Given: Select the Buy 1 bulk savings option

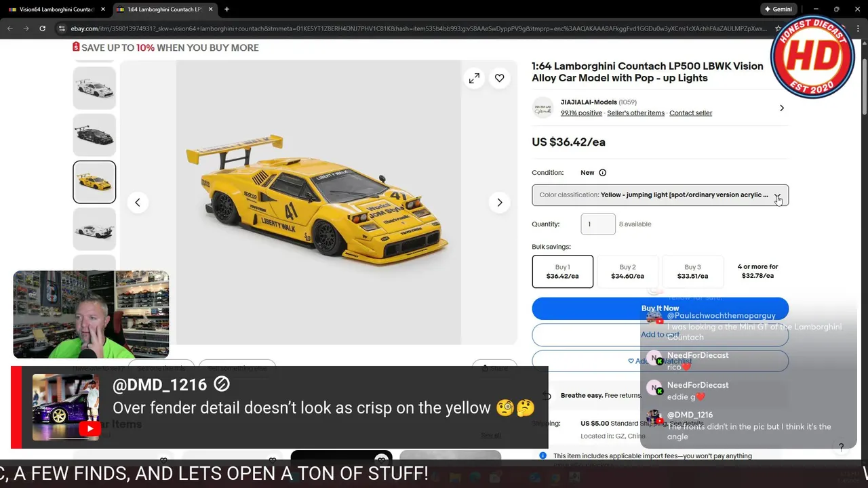Looking at the screenshot, I should [562, 271].
